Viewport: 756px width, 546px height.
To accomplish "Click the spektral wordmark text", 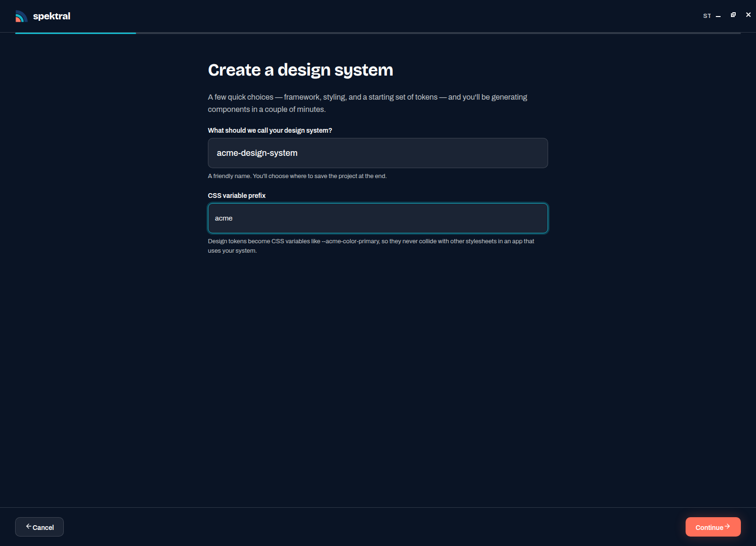I will coord(52,16).
